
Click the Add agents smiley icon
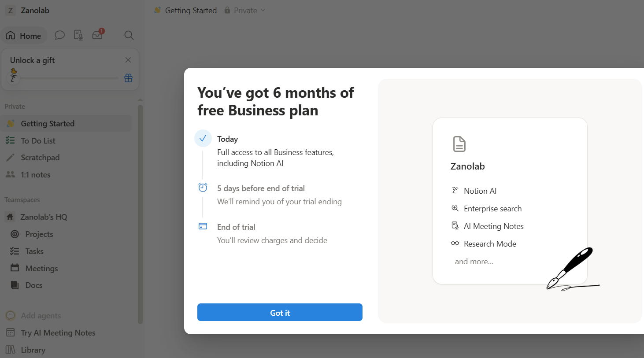(11, 316)
